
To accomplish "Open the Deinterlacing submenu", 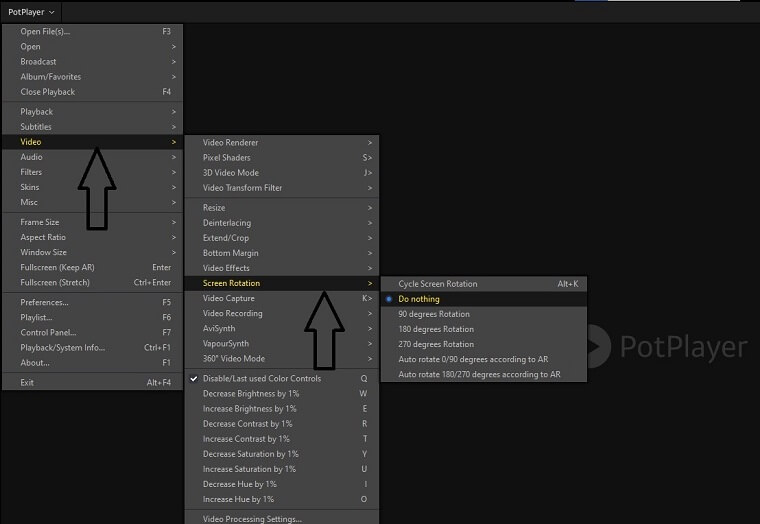I will pos(282,222).
